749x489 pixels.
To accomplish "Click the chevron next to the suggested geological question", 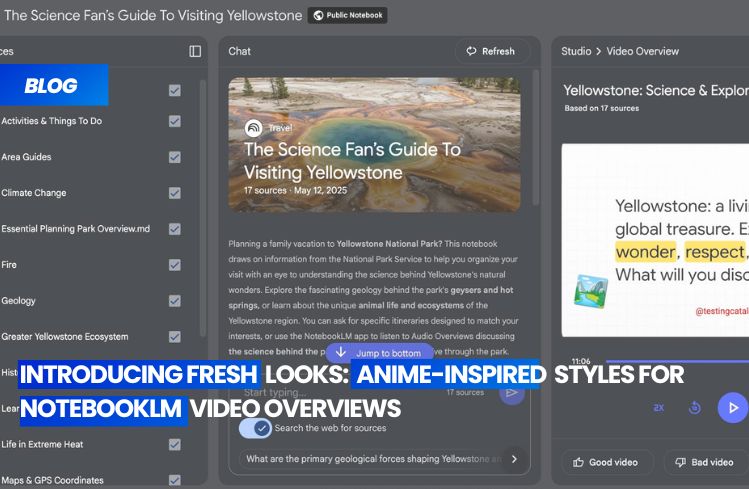I will [514, 459].
